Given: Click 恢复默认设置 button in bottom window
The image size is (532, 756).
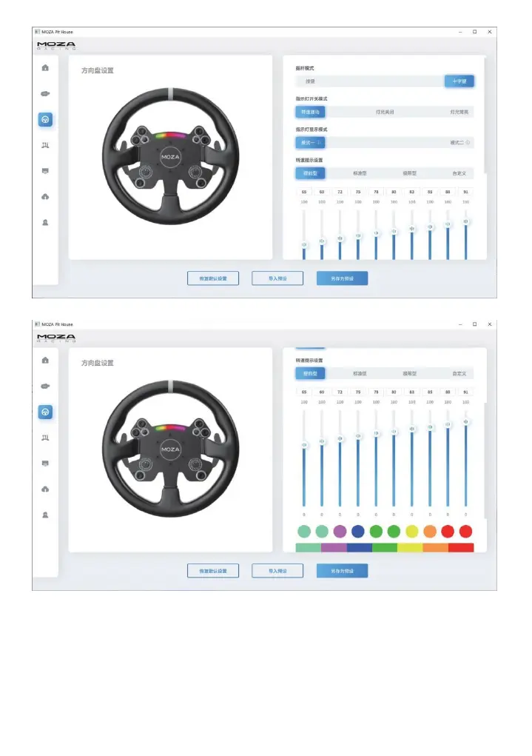Looking at the screenshot, I should (x=213, y=571).
